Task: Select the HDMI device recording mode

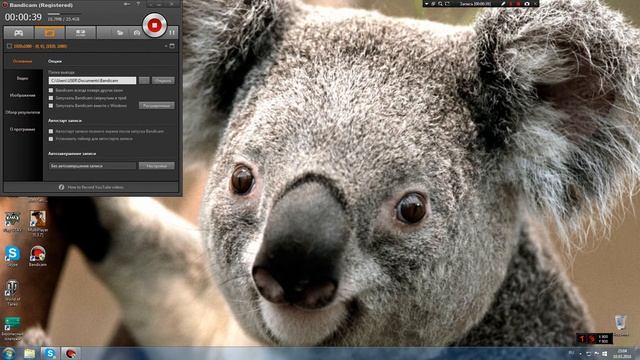Action: [80, 33]
